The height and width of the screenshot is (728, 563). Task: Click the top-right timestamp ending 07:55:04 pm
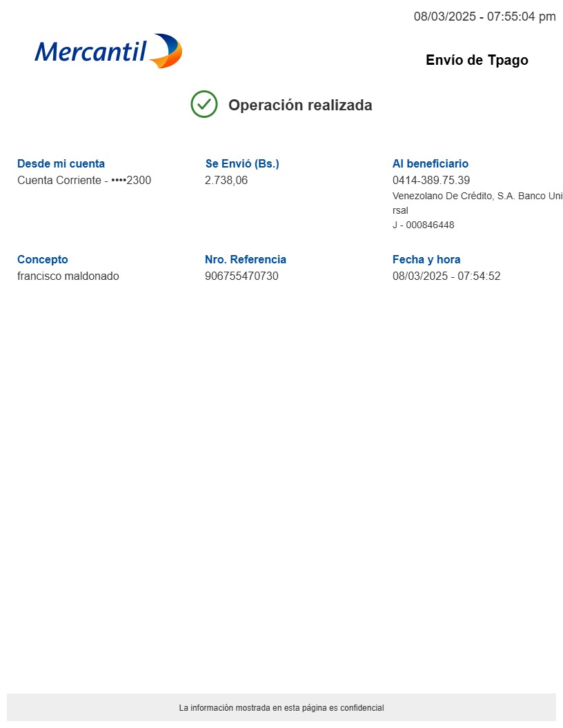tap(484, 17)
